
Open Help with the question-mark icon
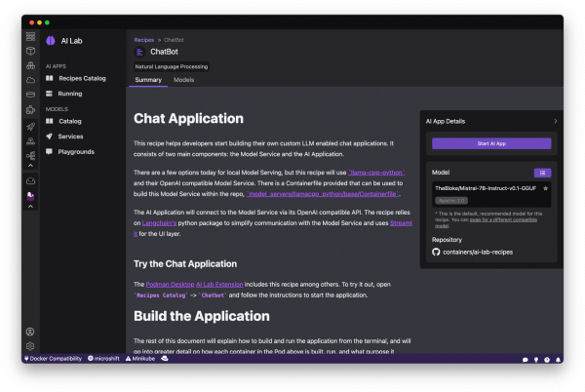(547, 360)
